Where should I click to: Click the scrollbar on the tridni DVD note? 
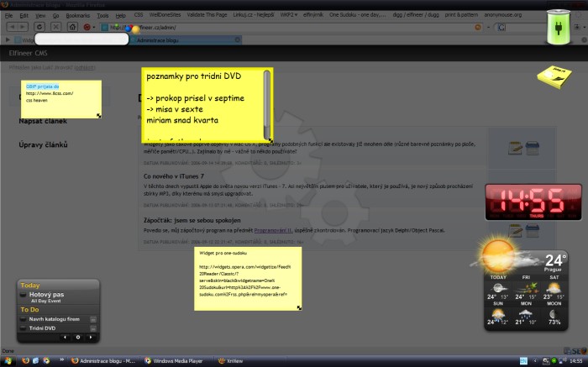pos(267,105)
